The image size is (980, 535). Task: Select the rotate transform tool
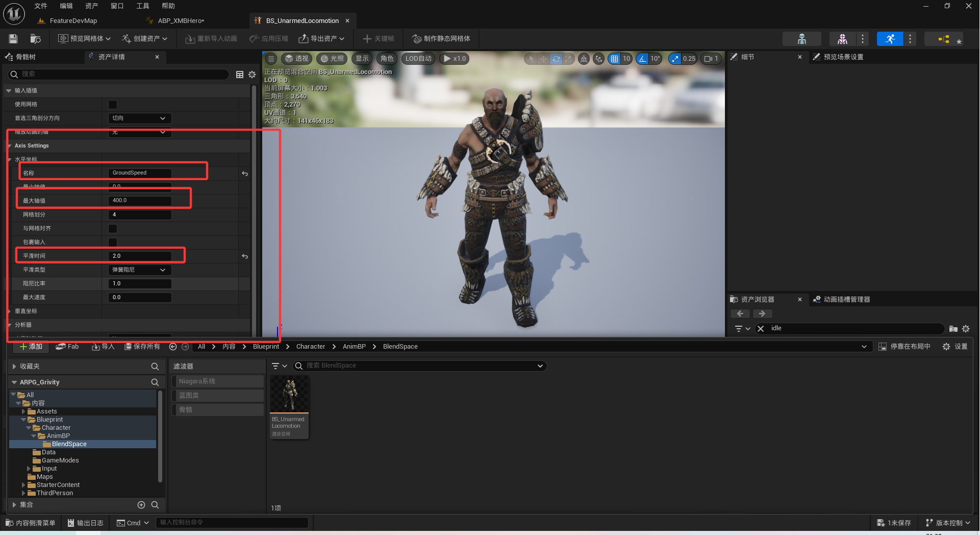coord(556,59)
